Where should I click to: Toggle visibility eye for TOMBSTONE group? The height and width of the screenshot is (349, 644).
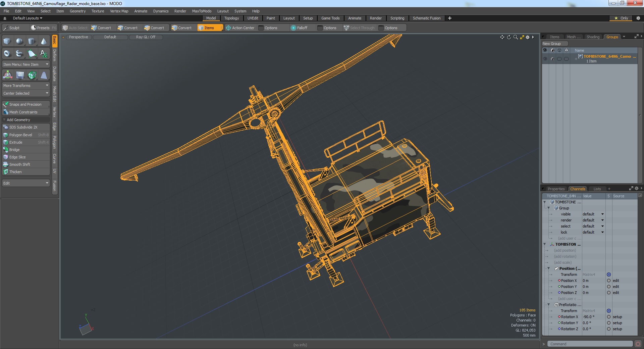click(x=545, y=59)
